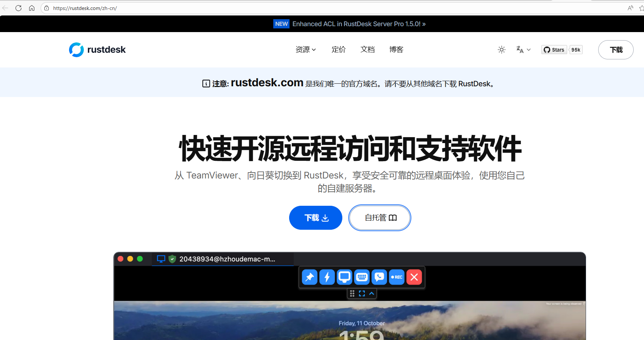Screen dimensions: 644x340
Task: Open GitHub Stars button
Action: click(x=554, y=50)
